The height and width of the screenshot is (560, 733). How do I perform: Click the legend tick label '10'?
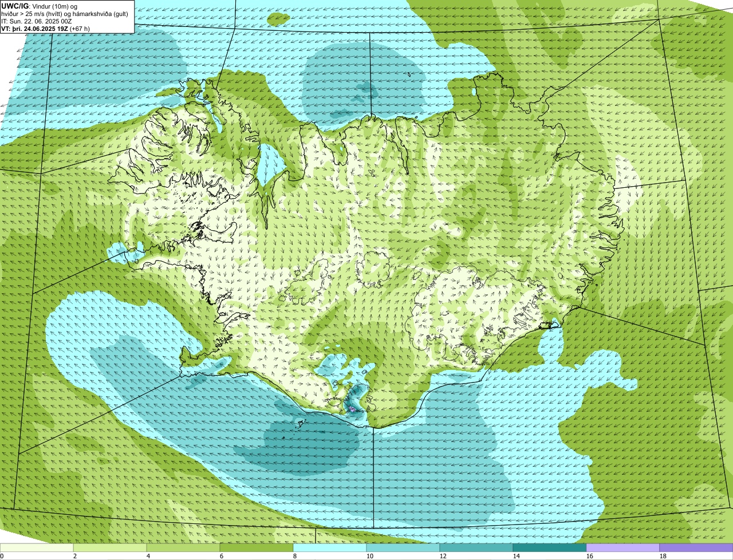tap(369, 556)
